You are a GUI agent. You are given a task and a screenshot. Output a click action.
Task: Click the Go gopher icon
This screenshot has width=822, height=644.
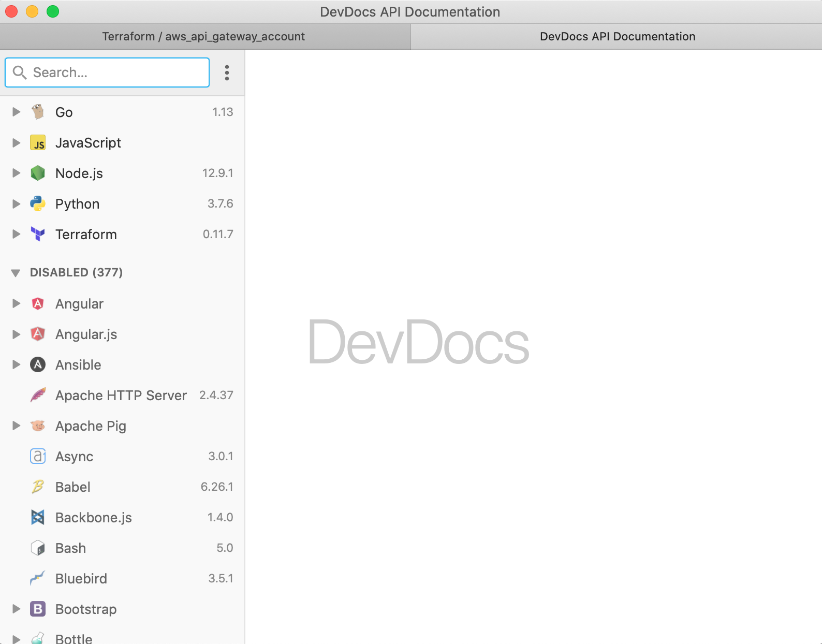(x=38, y=112)
